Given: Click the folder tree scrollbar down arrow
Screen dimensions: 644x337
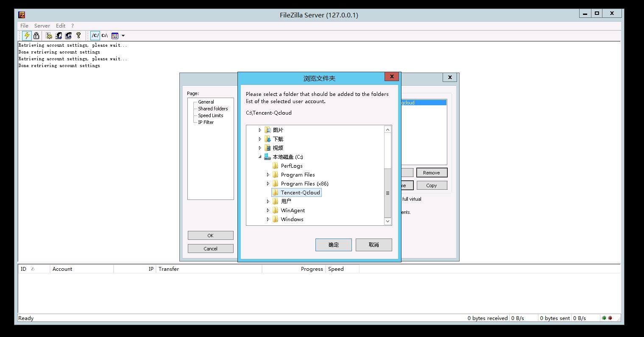Looking at the screenshot, I should [x=388, y=221].
